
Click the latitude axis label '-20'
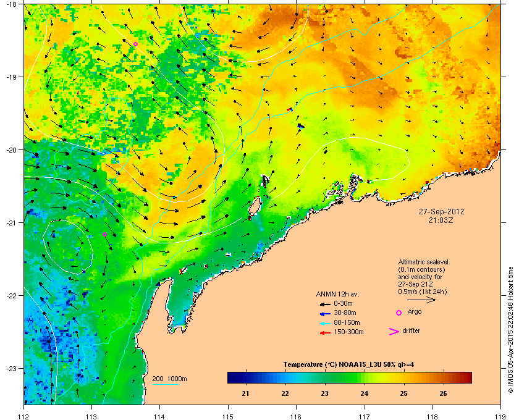11,149
